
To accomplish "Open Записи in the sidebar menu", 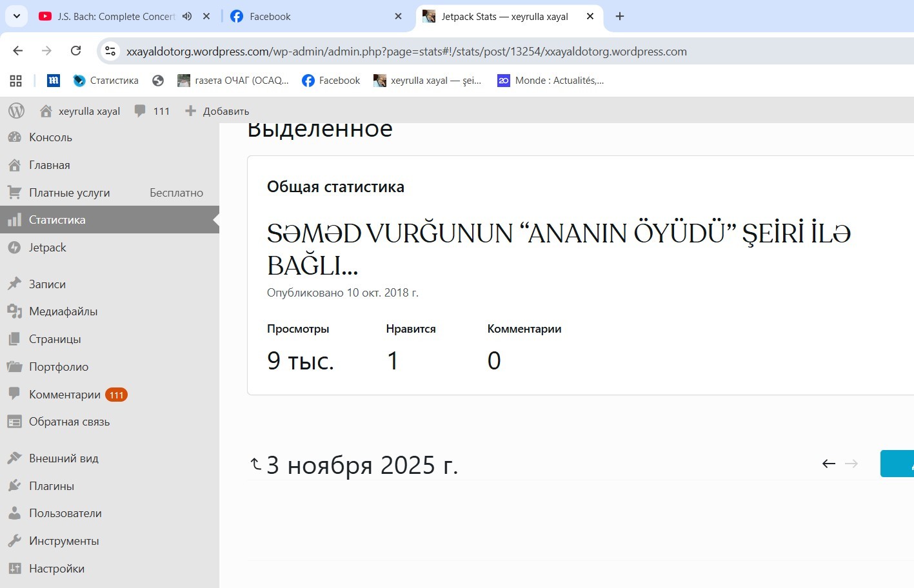I will pos(47,284).
